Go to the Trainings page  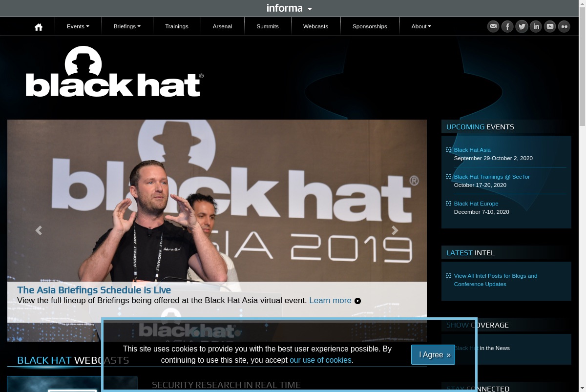click(x=177, y=26)
